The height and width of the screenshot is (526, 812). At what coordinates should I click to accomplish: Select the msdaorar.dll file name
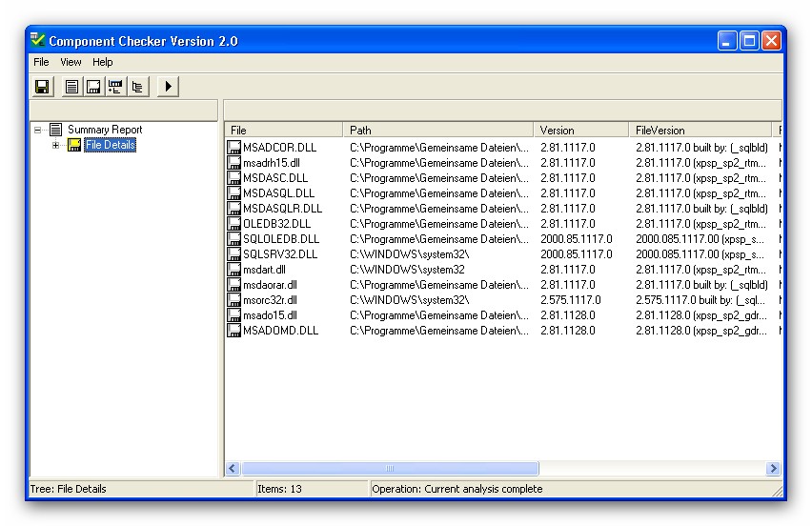pos(270,285)
